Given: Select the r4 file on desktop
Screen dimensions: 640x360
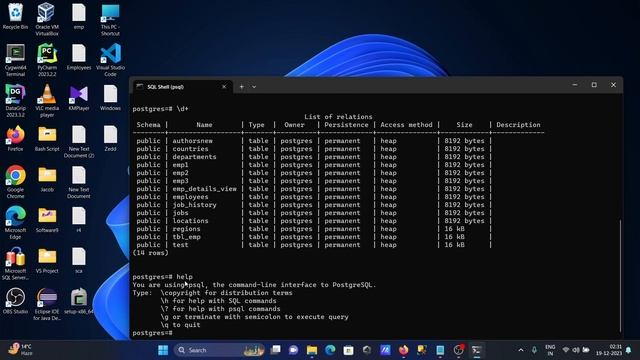Looking at the screenshot, I should pos(79,220).
